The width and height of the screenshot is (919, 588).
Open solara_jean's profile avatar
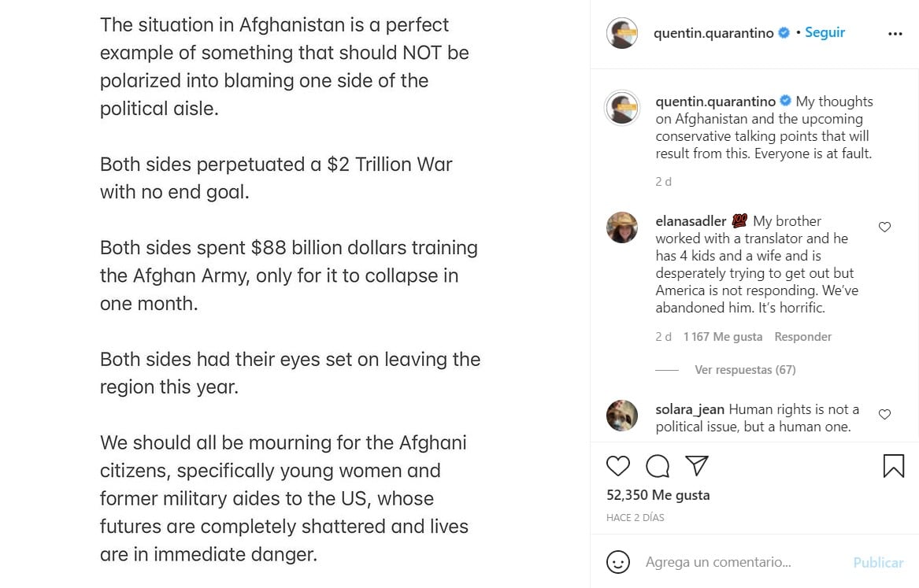[x=621, y=415]
